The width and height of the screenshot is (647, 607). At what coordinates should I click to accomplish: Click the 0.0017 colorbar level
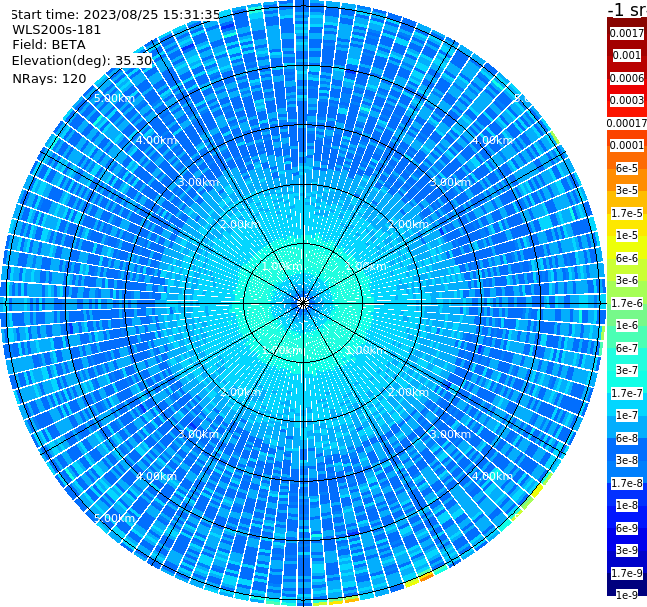click(627, 33)
